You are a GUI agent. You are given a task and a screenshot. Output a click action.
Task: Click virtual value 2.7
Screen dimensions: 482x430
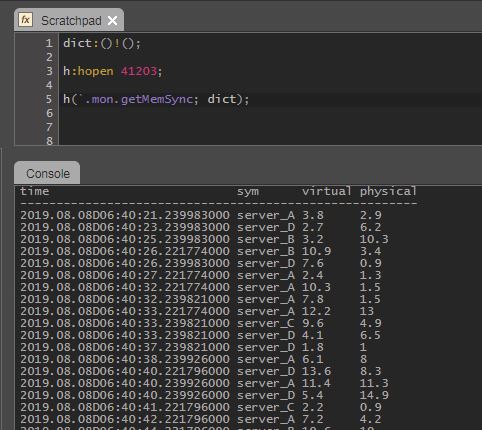point(313,227)
